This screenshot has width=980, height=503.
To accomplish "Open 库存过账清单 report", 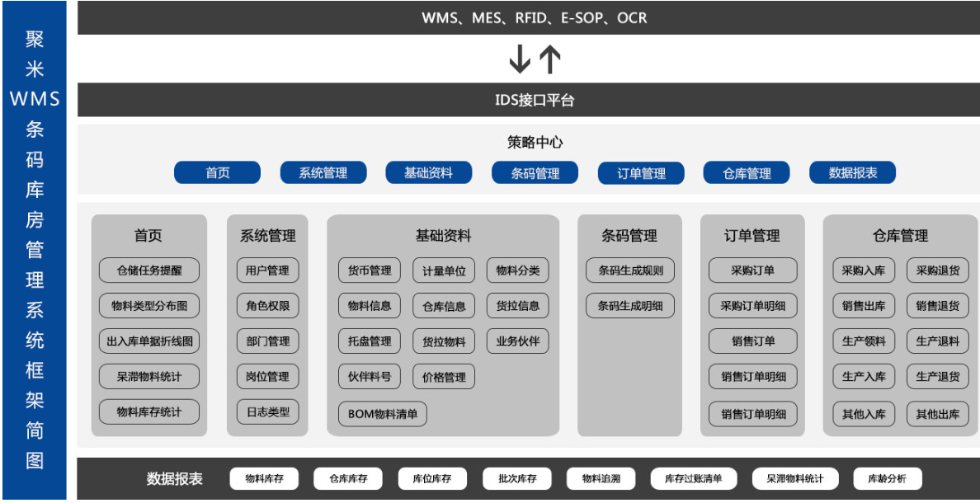I will coord(694,479).
